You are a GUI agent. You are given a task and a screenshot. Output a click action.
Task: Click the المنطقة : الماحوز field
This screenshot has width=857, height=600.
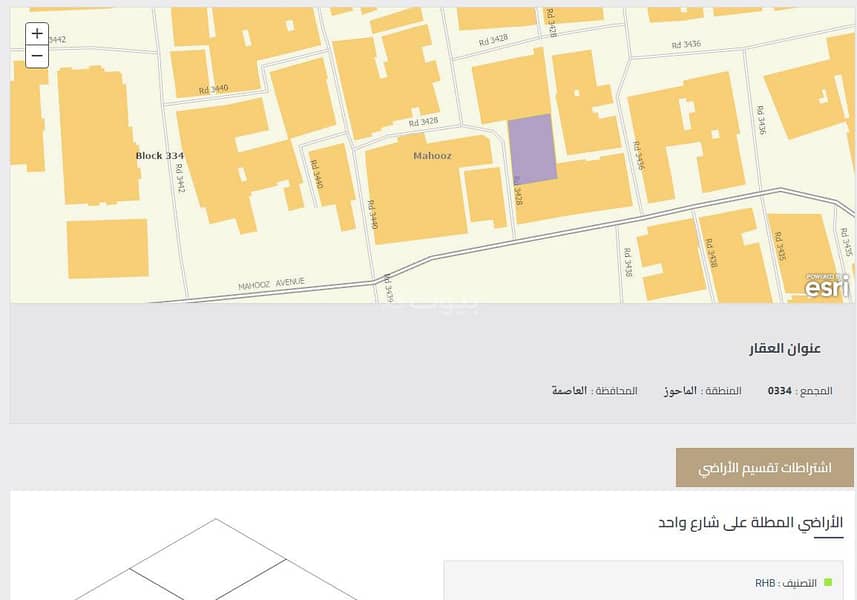point(703,390)
